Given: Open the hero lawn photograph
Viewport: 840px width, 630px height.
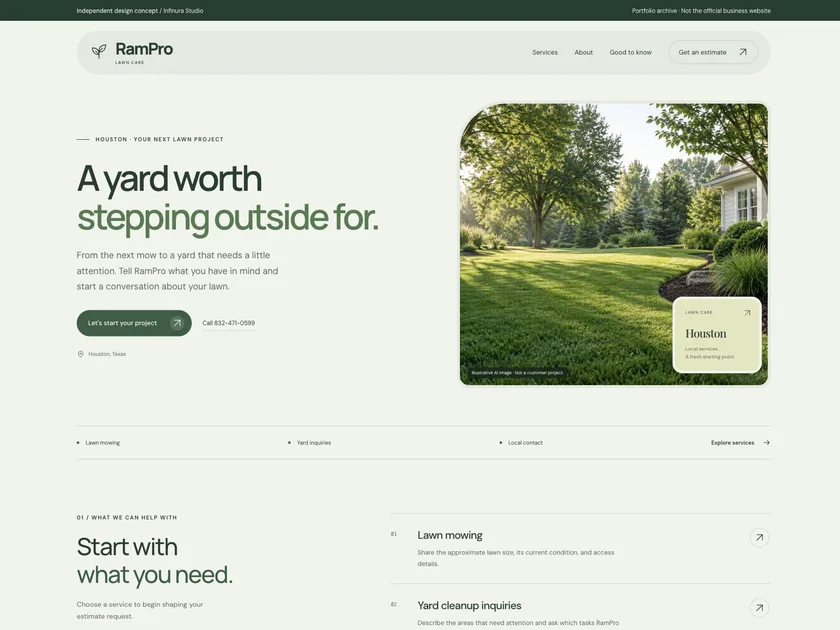Looking at the screenshot, I should point(613,244).
